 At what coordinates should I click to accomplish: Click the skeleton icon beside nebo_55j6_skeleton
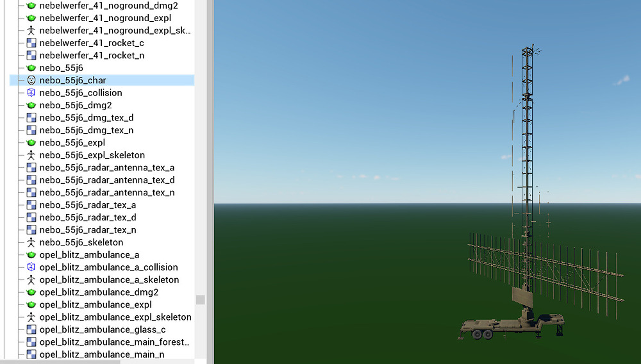pyautogui.click(x=31, y=242)
